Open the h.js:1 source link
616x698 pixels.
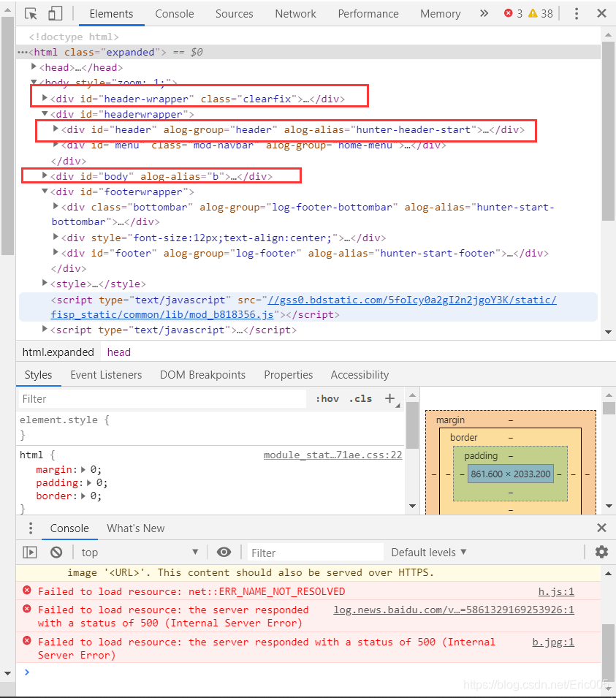pos(556,591)
